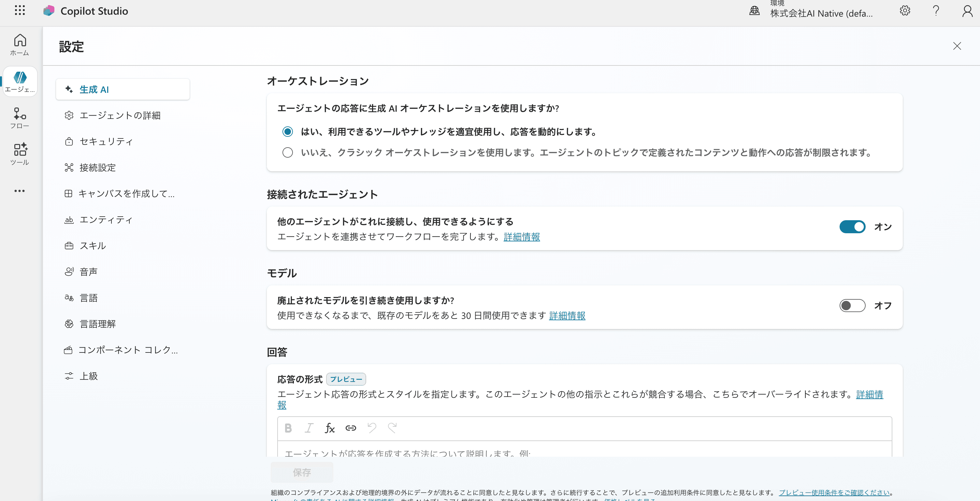Screen dimensions: 980x501
Task: Open セキュリティ settings section
Action: point(122,141)
